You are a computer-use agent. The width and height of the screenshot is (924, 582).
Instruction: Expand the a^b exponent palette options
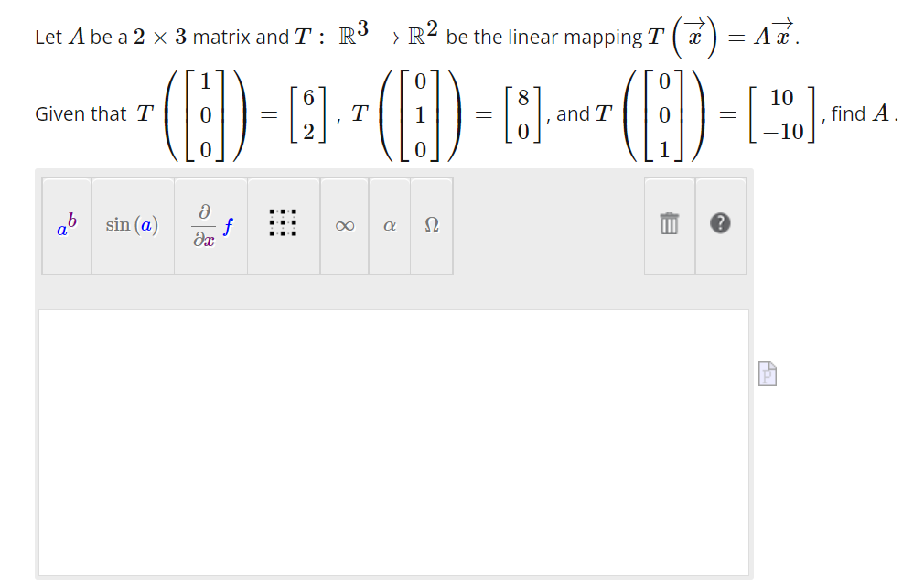pos(65,225)
